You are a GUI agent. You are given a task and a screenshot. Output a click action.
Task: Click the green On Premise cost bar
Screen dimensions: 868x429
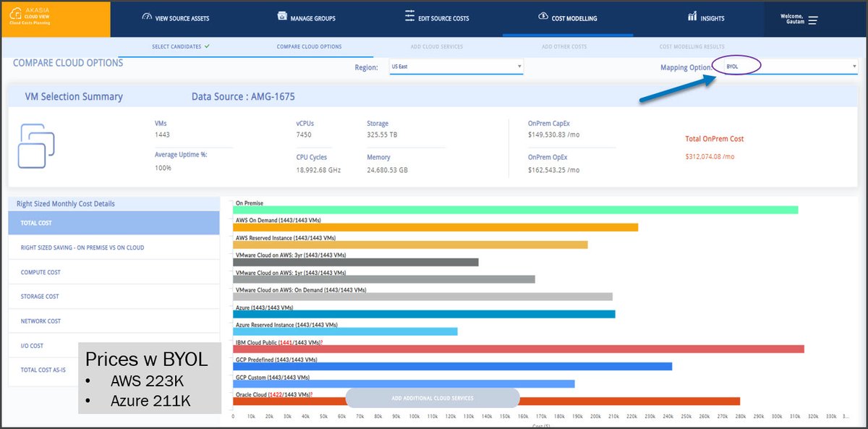516,210
